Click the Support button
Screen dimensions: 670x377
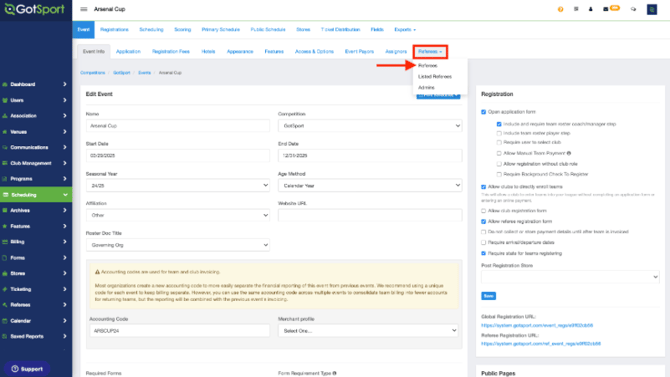pyautogui.click(x=27, y=369)
